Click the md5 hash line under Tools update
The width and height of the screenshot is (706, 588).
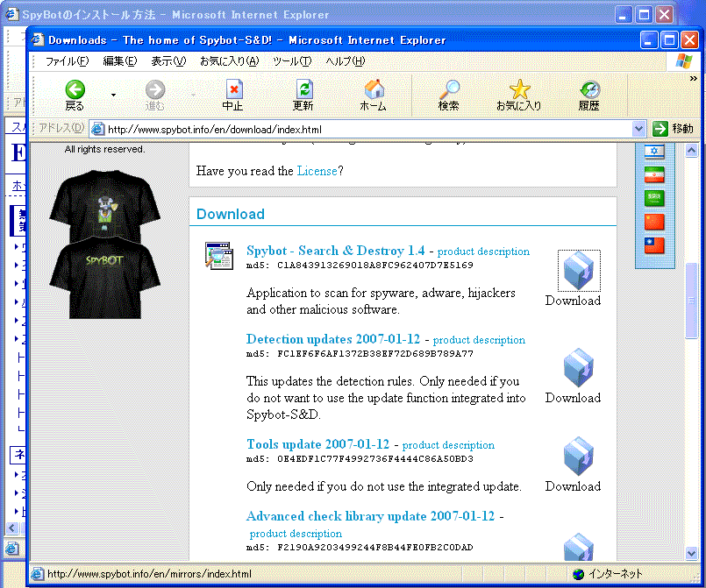pos(360,459)
